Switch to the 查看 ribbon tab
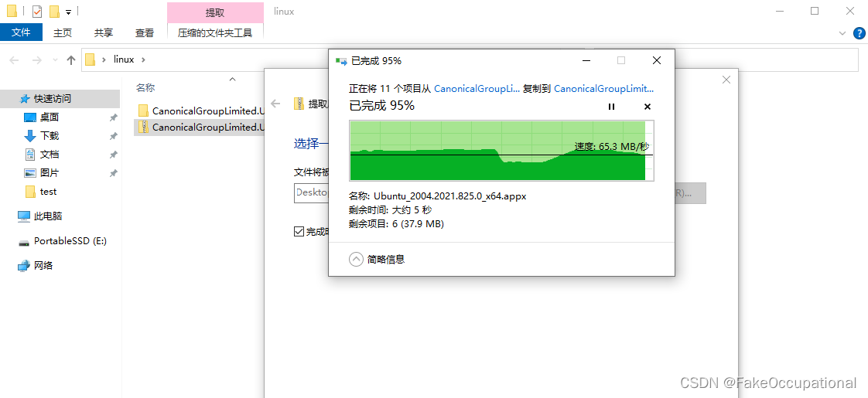 pos(145,32)
